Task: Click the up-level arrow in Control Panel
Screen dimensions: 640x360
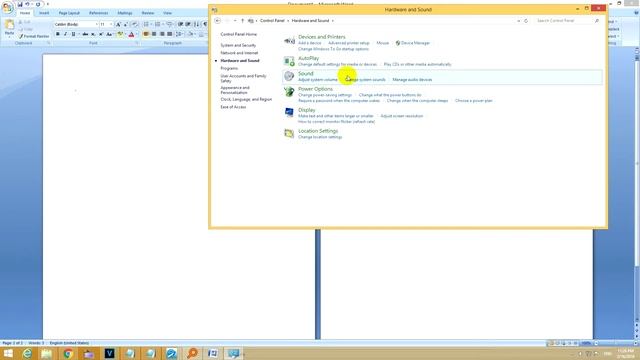Action: coord(242,20)
